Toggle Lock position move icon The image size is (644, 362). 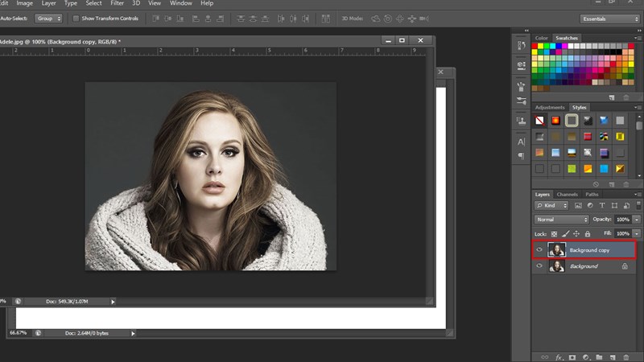pyautogui.click(x=576, y=233)
